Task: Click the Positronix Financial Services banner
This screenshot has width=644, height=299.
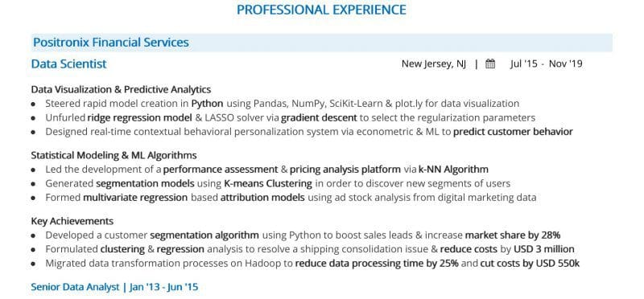Action: click(x=321, y=43)
